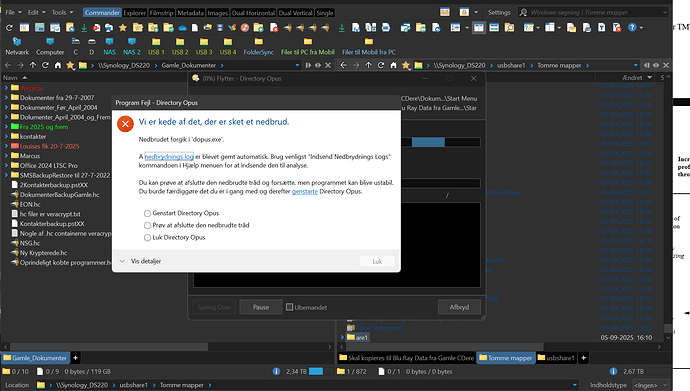Open the FolderSync shortcut folder
Image resolution: width=690 pixels, height=391 pixels.
click(x=259, y=47)
